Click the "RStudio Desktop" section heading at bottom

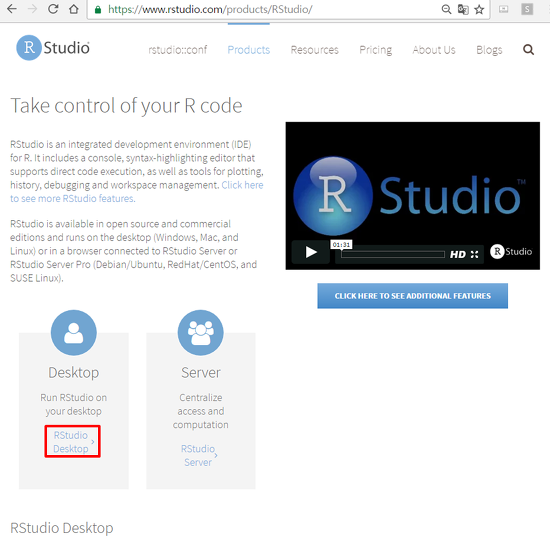click(x=62, y=528)
